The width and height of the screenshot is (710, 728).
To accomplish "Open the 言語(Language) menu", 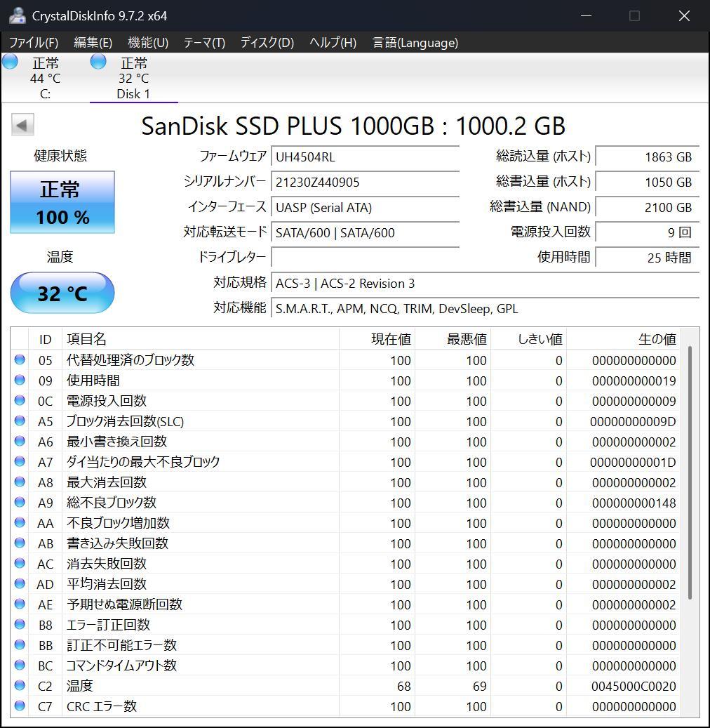I will 415,43.
